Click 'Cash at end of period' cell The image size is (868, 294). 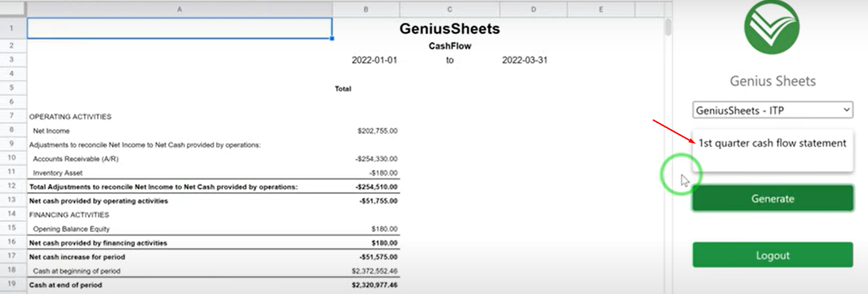65,285
